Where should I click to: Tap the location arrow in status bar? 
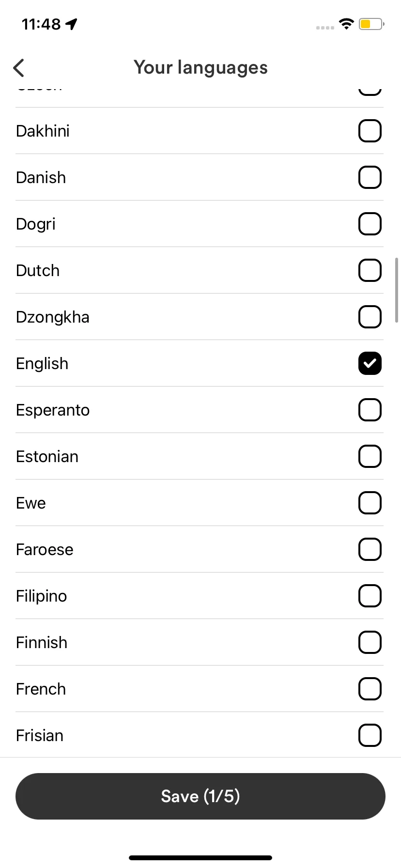click(72, 24)
